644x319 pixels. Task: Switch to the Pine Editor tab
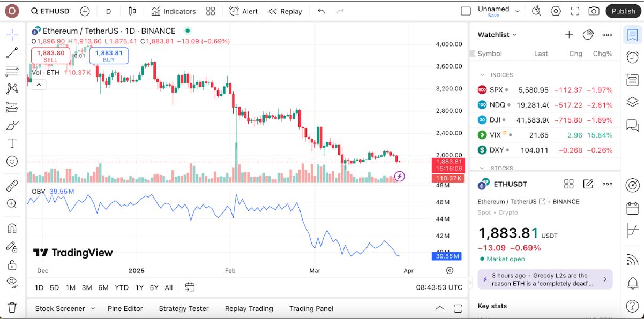[125, 308]
